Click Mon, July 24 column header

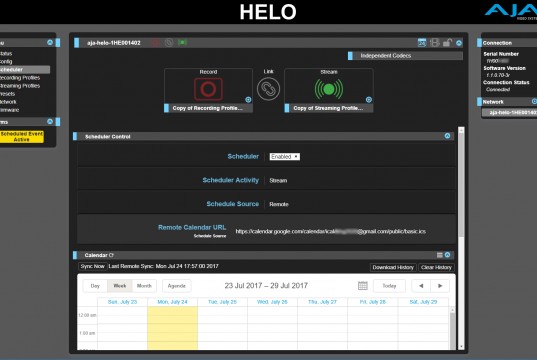click(172, 302)
